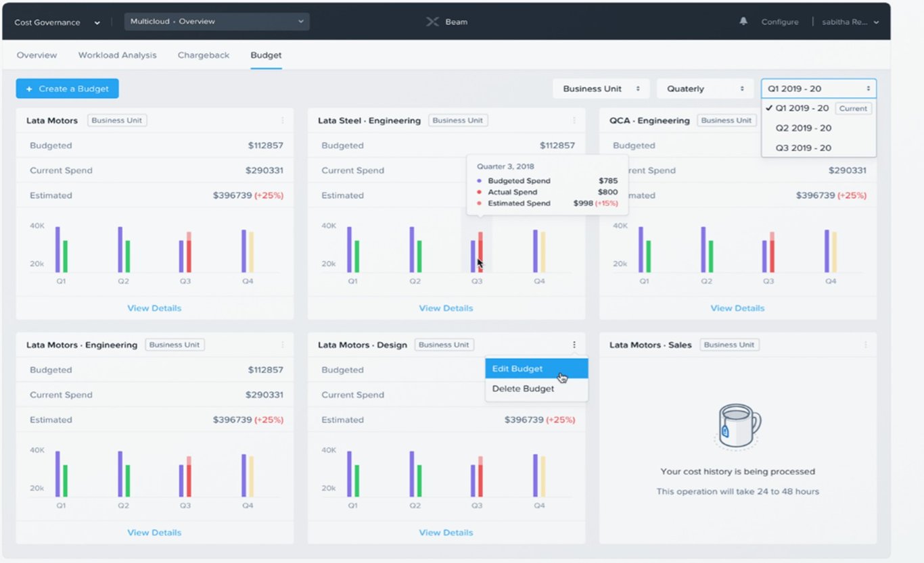The height and width of the screenshot is (563, 924).
Task: Click the Beam logo in the top bar
Action: (x=447, y=21)
